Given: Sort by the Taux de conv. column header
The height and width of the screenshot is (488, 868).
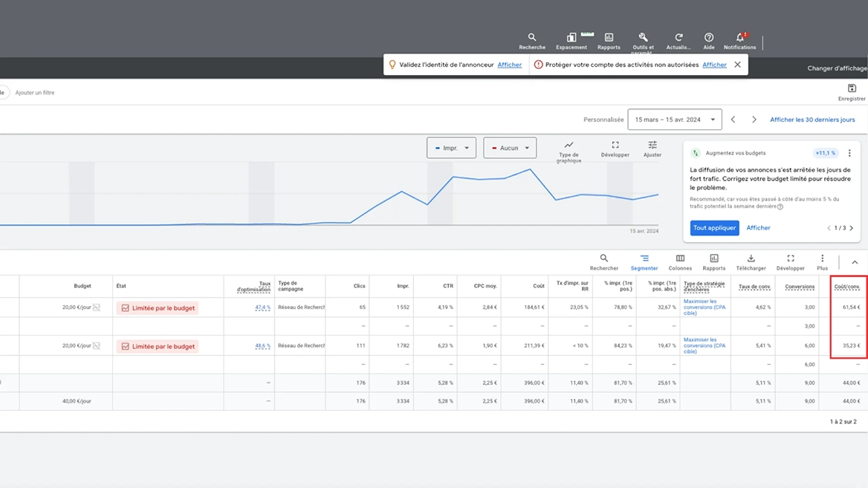Looking at the screenshot, I should (x=755, y=287).
